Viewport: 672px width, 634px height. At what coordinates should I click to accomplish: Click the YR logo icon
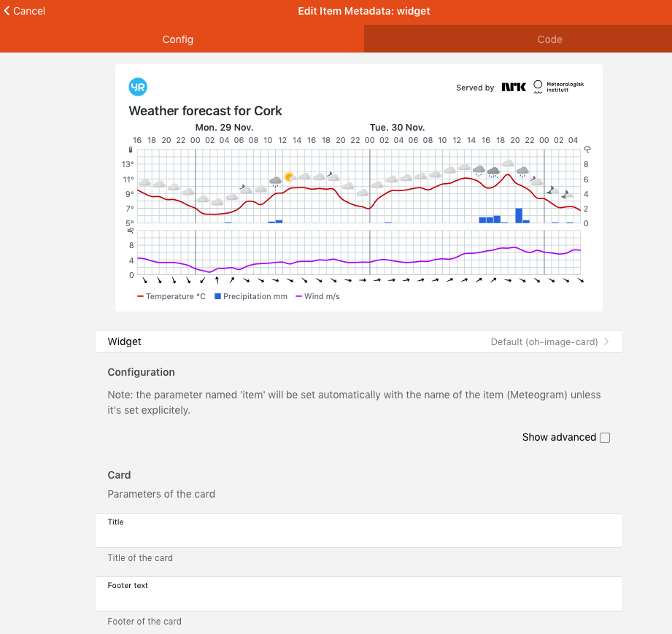click(x=138, y=87)
